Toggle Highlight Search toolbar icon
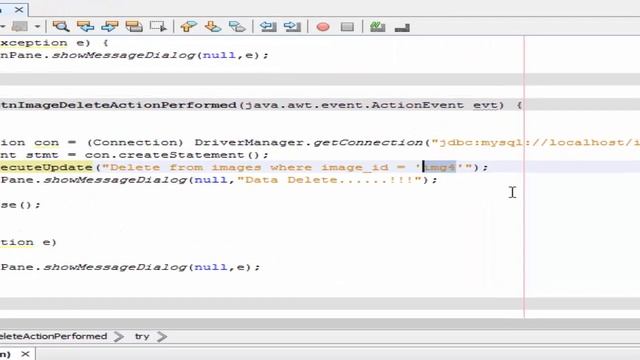This screenshot has height=360, width=640. point(134,27)
